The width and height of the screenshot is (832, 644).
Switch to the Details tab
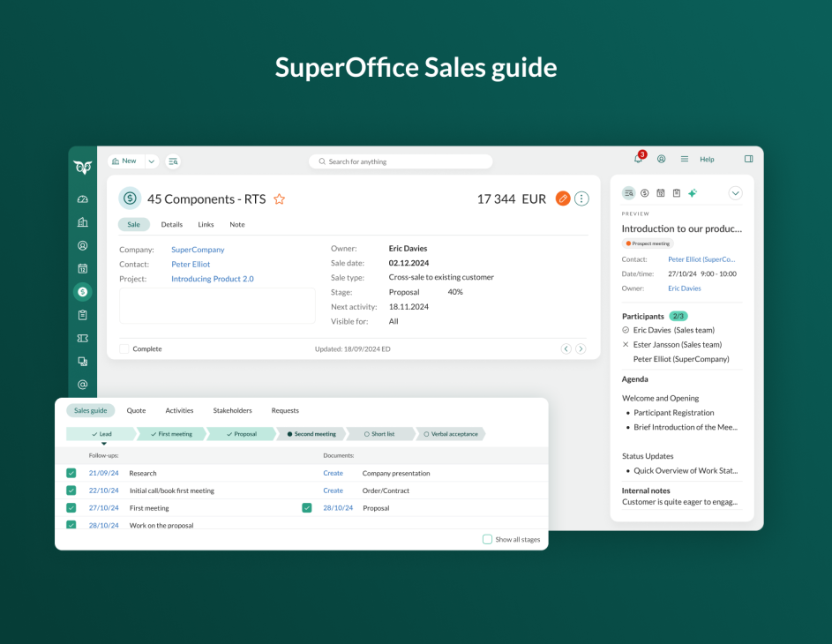(x=171, y=224)
